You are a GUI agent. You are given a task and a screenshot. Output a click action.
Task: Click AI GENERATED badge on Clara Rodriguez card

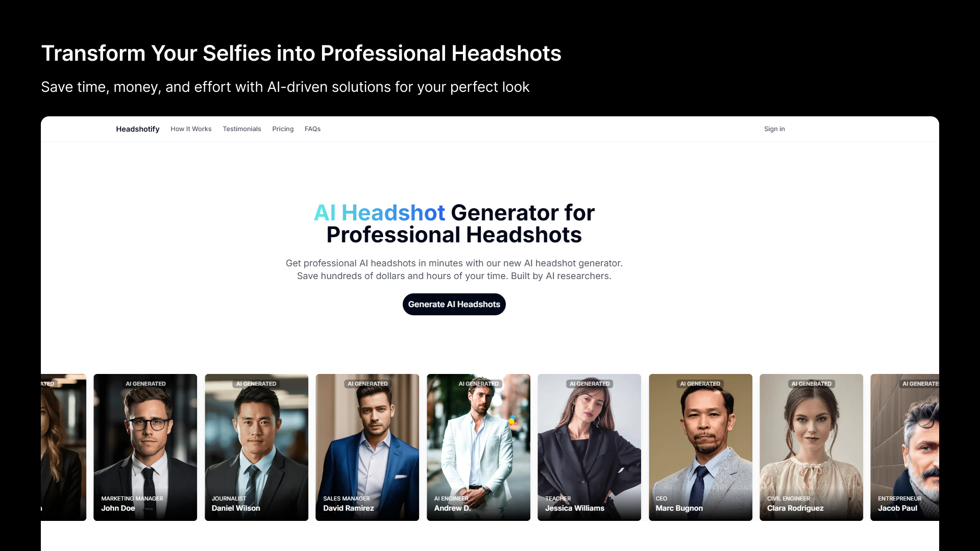coord(811,384)
